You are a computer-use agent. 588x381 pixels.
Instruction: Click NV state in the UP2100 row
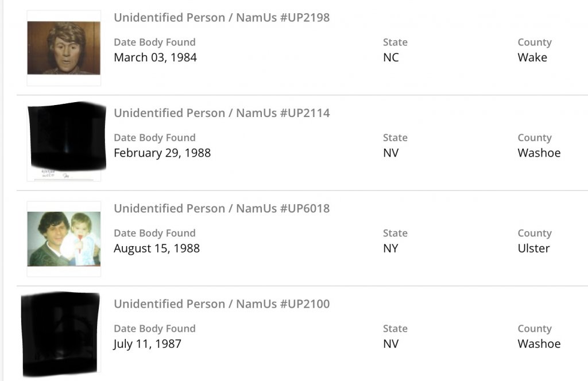390,344
